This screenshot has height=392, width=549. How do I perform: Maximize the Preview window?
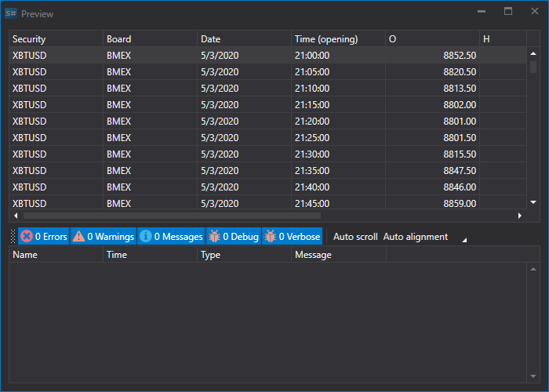click(508, 11)
